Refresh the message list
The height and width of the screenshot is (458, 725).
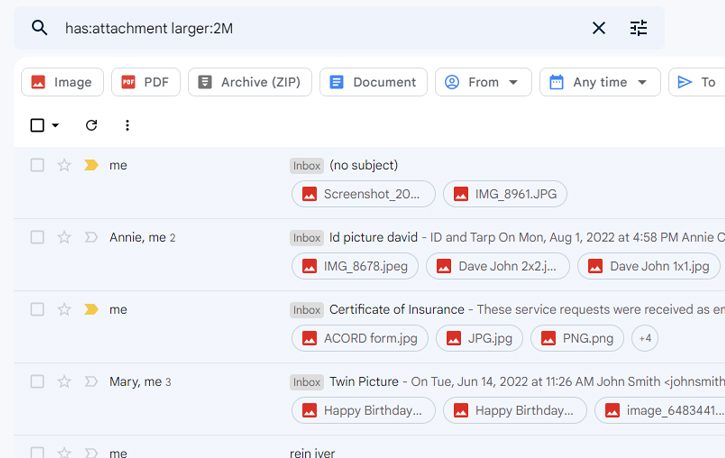[x=92, y=125]
